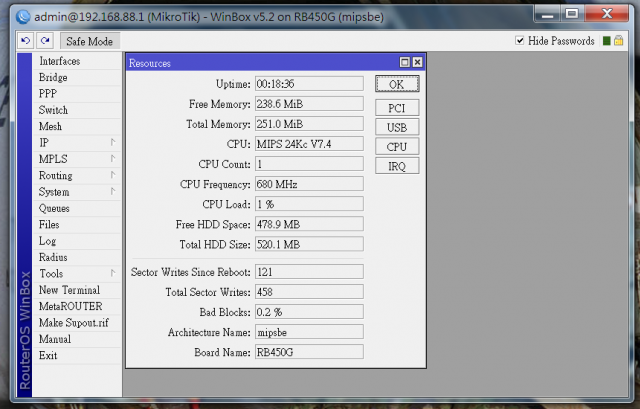
Task: Close the Resources dialog
Action: click(x=417, y=62)
